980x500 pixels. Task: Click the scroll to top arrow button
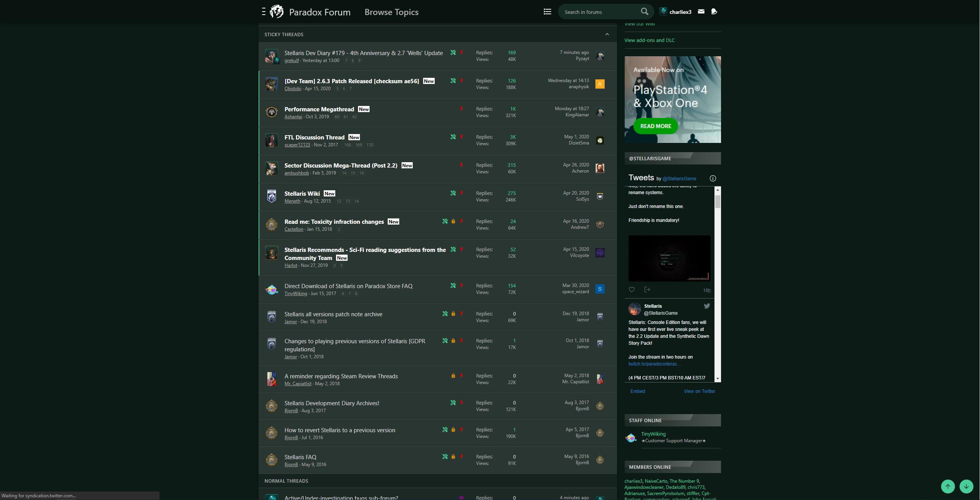click(948, 487)
